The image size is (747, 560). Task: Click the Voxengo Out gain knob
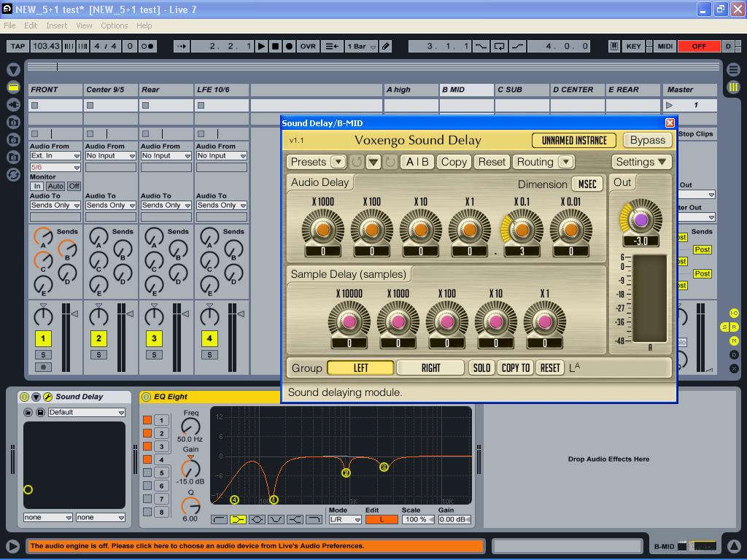point(640,219)
